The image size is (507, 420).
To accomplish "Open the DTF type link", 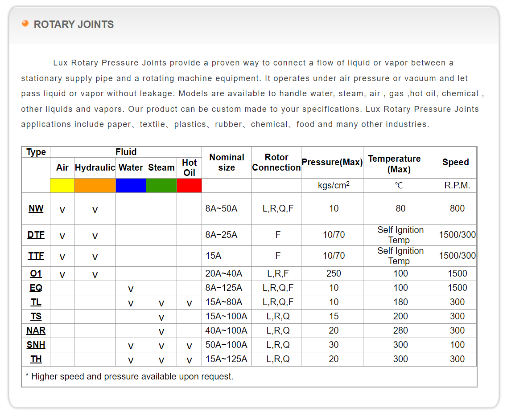I will click(36, 235).
